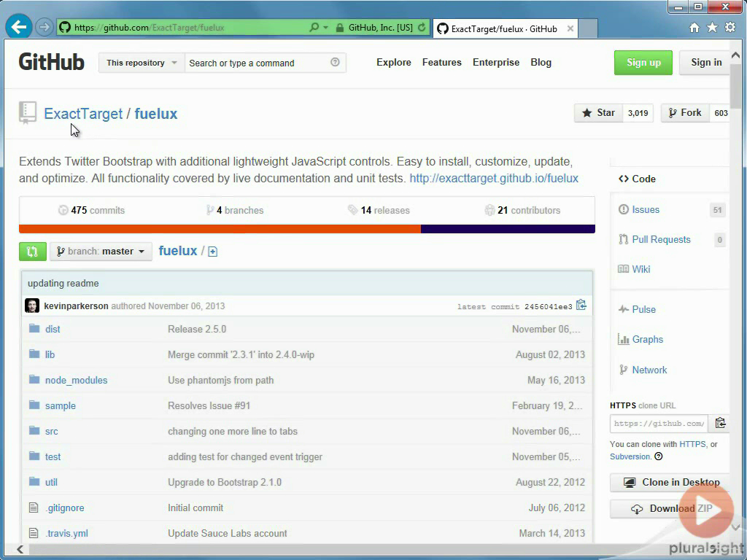747x560 pixels.
Task: Open browser favorites star icon
Action: (x=712, y=27)
